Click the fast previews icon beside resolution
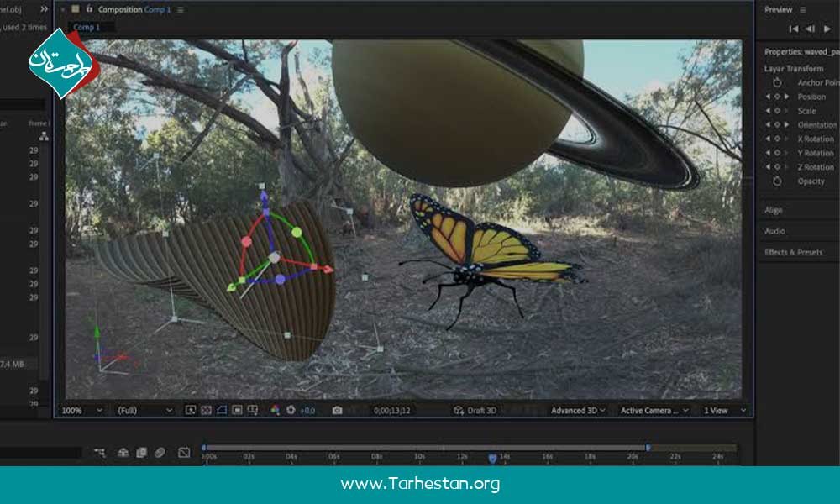This screenshot has height=504, width=840. click(190, 410)
